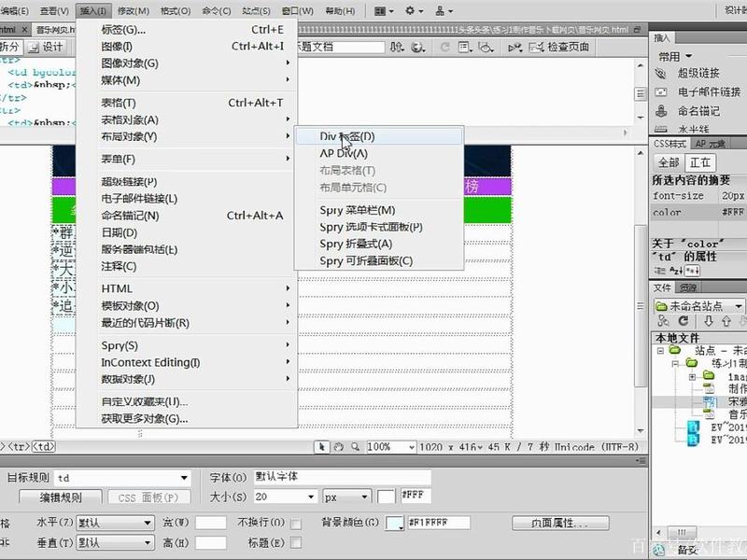Image resolution: width=747 pixels, height=560 pixels.
Task: Toggle the 标题 checkbox
Action: click(296, 543)
